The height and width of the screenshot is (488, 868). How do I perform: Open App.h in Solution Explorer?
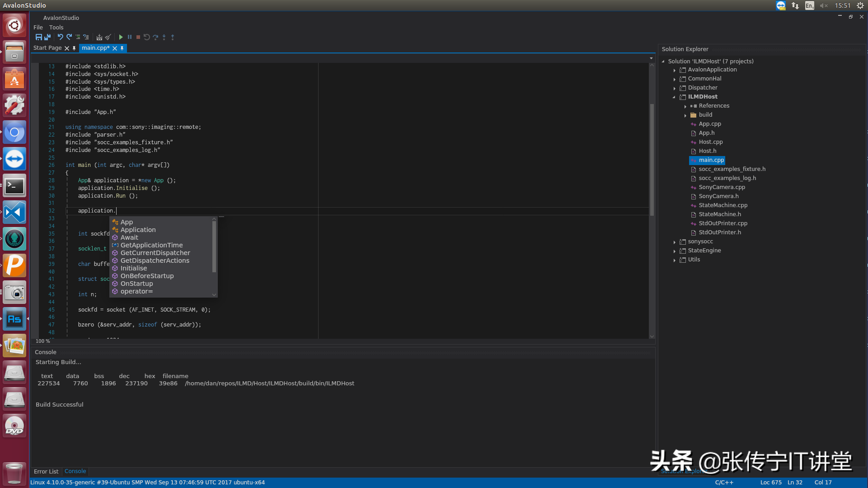point(707,133)
